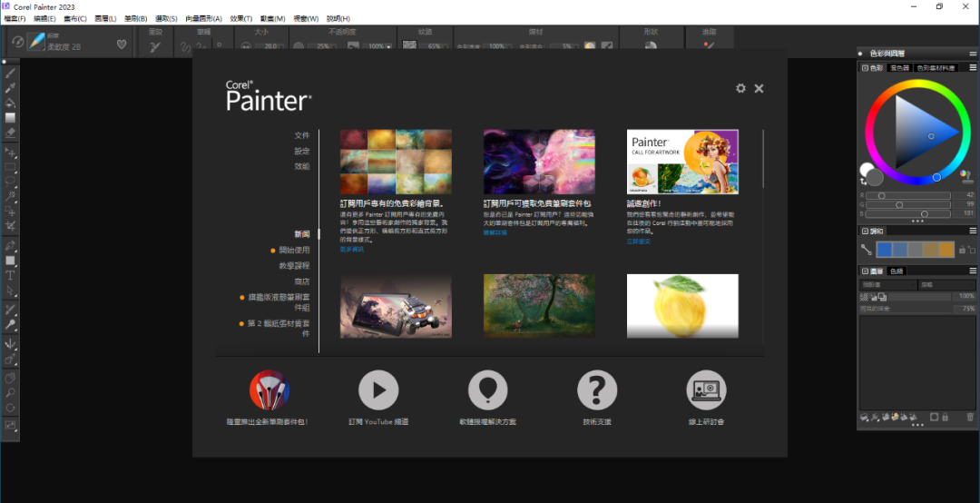Image resolution: width=980 pixels, height=503 pixels.
Task: Switch to the 色彩集材料庫 tab
Action: (x=936, y=67)
